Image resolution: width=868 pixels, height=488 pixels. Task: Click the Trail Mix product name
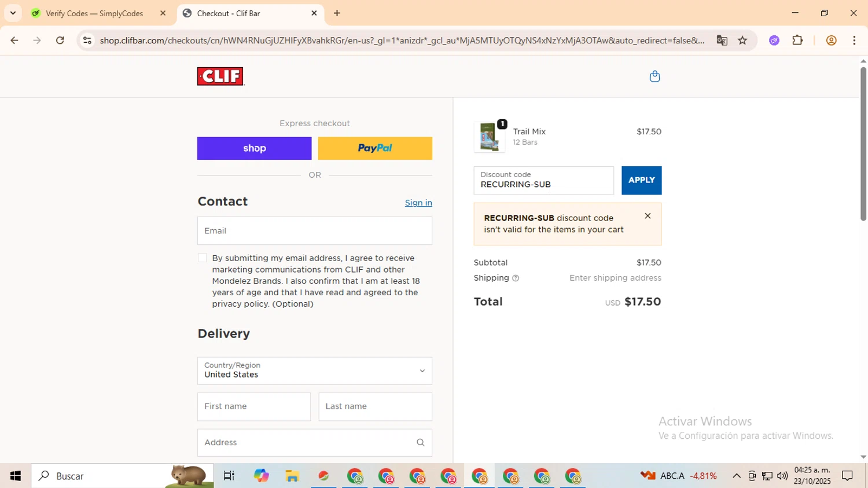coord(529,132)
